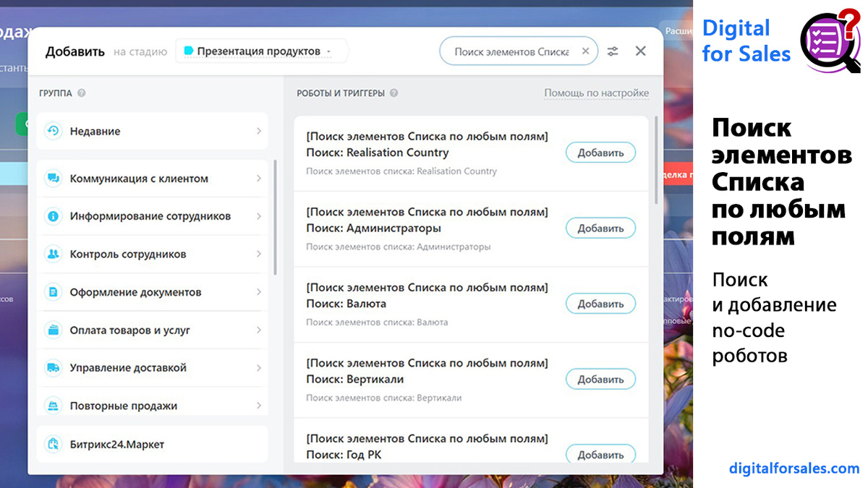Click the Поиск: Валюта title
Image resolution: width=868 pixels, height=488 pixels.
[x=346, y=304]
